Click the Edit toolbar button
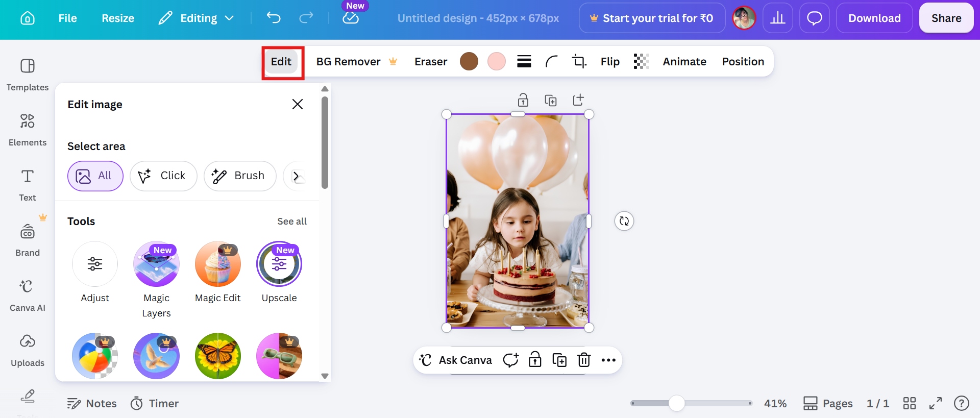The width and height of the screenshot is (980, 418). click(281, 62)
